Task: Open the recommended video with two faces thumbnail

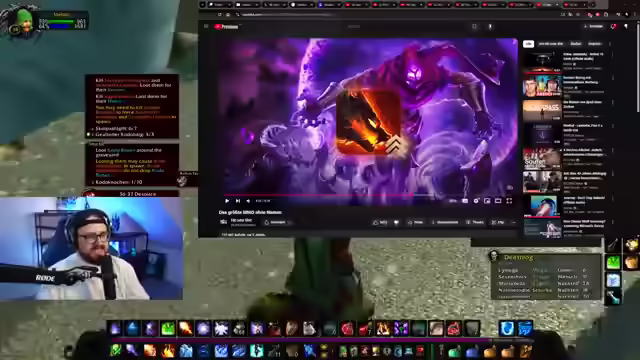Action: pos(542,86)
